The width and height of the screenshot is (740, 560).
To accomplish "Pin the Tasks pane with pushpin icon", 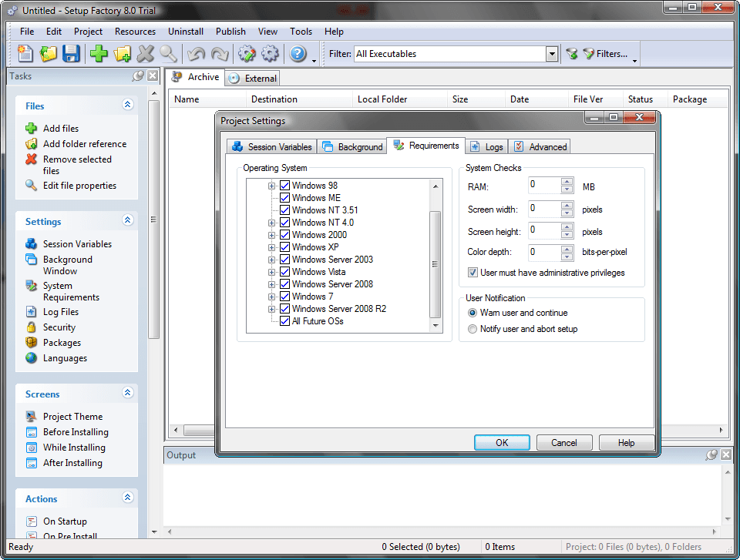I will coord(138,76).
